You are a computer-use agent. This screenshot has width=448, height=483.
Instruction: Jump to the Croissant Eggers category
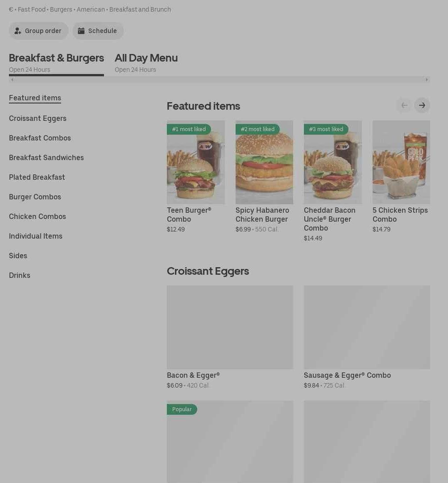[x=37, y=118]
